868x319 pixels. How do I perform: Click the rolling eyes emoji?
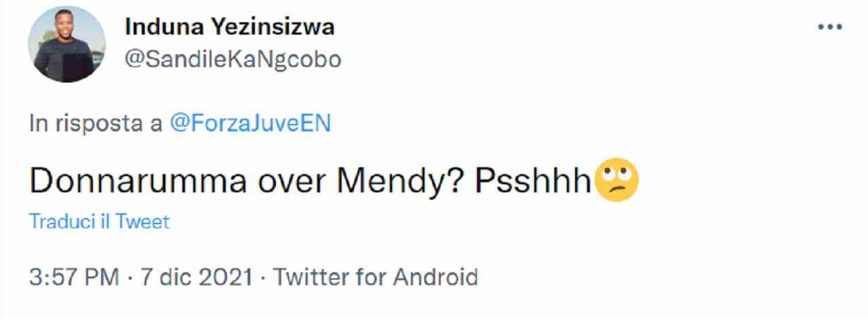(x=616, y=180)
